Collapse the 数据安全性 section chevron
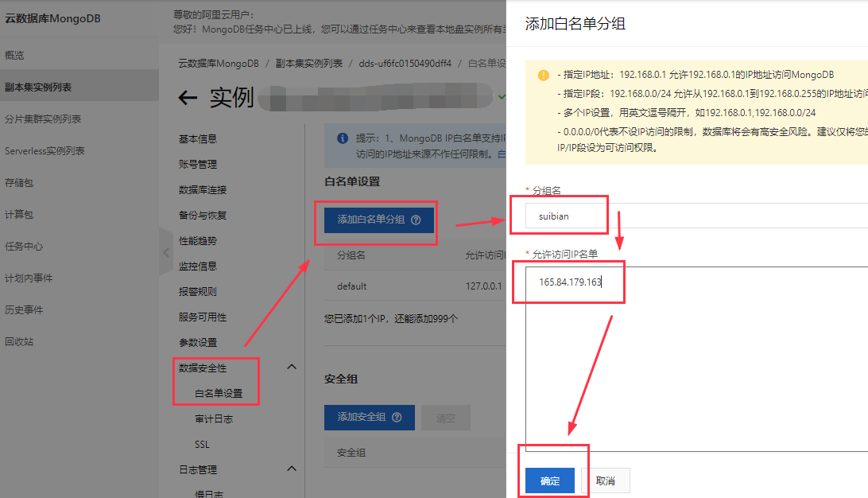Screen dimensions: 868x498 coord(291,367)
